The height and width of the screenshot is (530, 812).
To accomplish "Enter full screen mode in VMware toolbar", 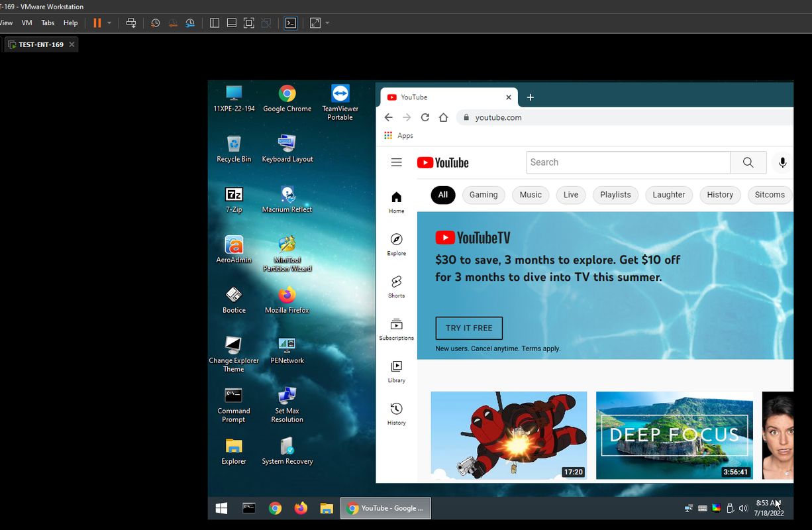I will click(x=249, y=23).
